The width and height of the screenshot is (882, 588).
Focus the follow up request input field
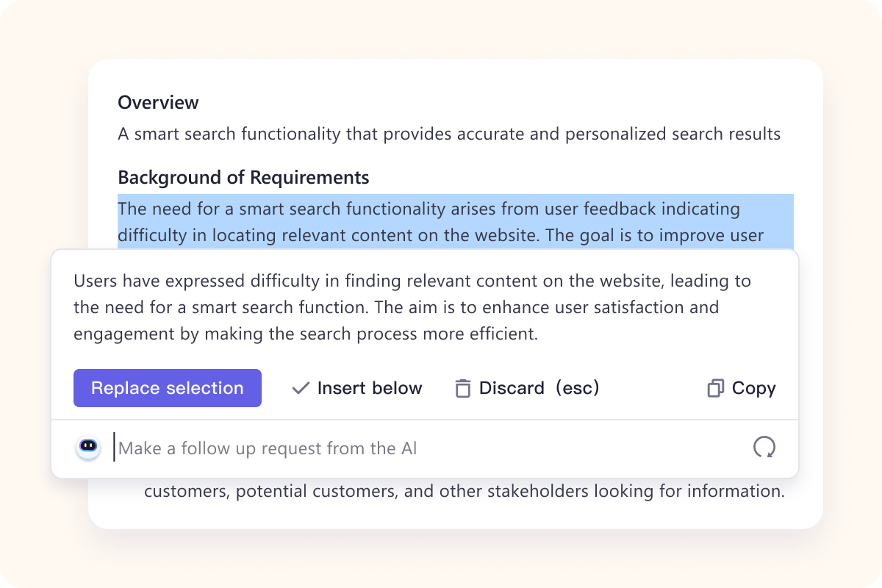coord(426,448)
